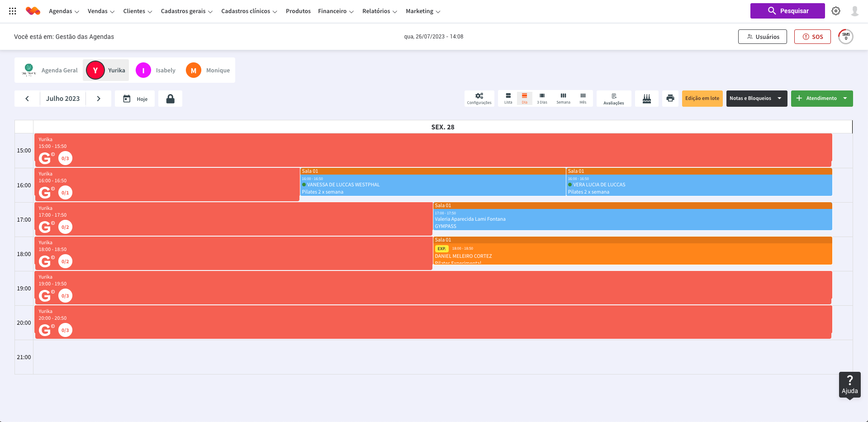
Task: Select Monique's agenda tab
Action: coord(208,70)
